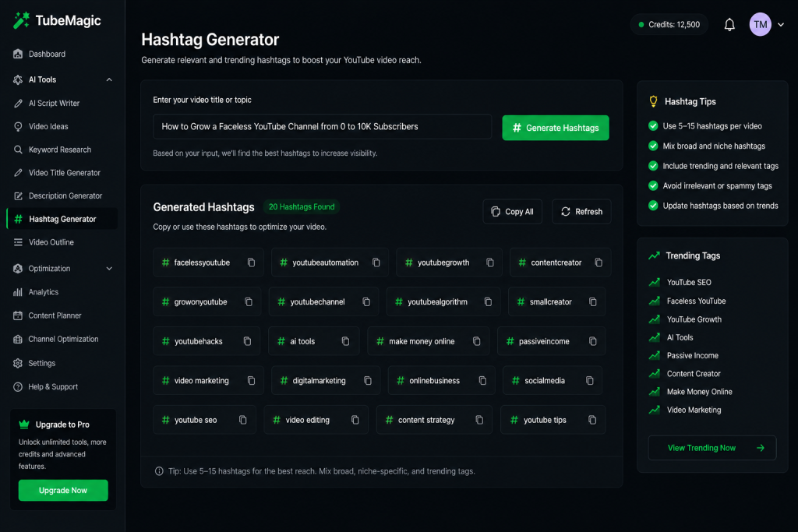
Task: Copy the ai tools hashtag
Action: pyautogui.click(x=345, y=340)
